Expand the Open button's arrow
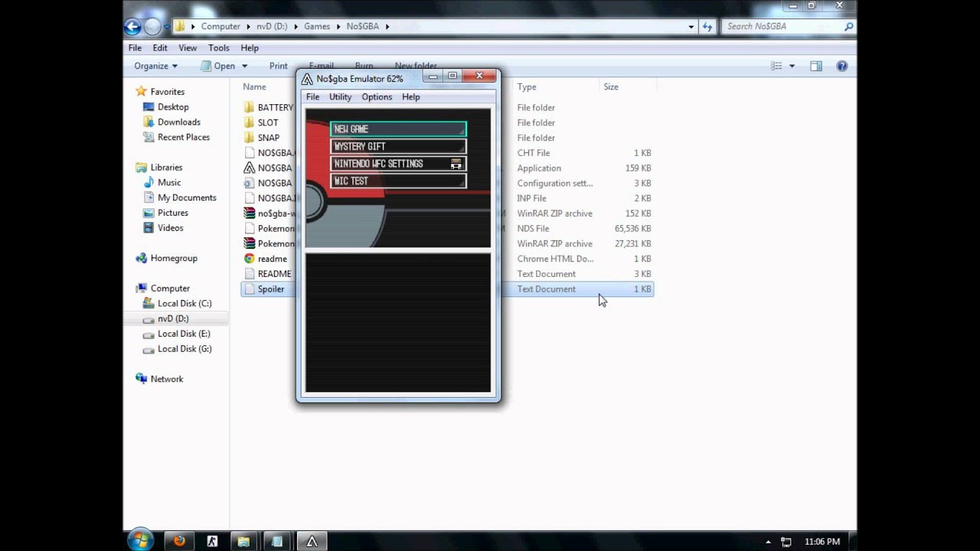980x551 pixels. coord(246,67)
